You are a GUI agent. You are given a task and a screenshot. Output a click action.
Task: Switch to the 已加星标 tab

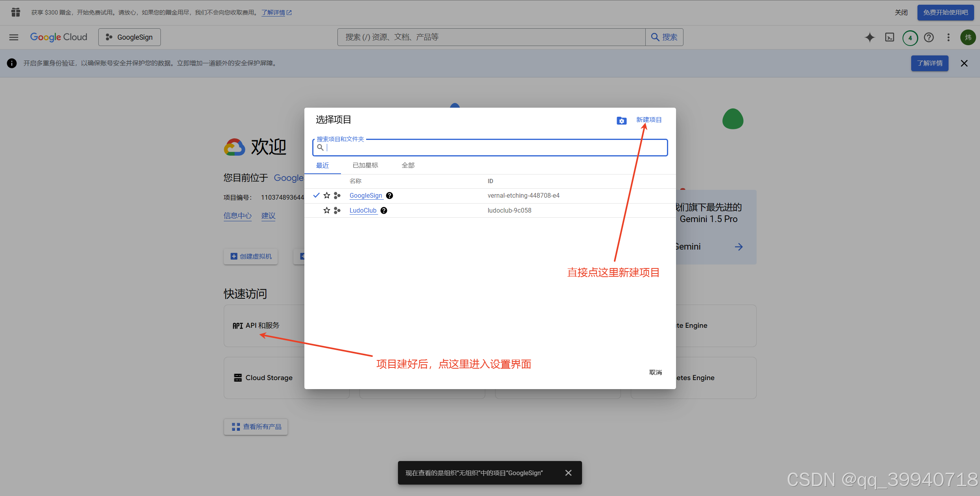pos(365,165)
